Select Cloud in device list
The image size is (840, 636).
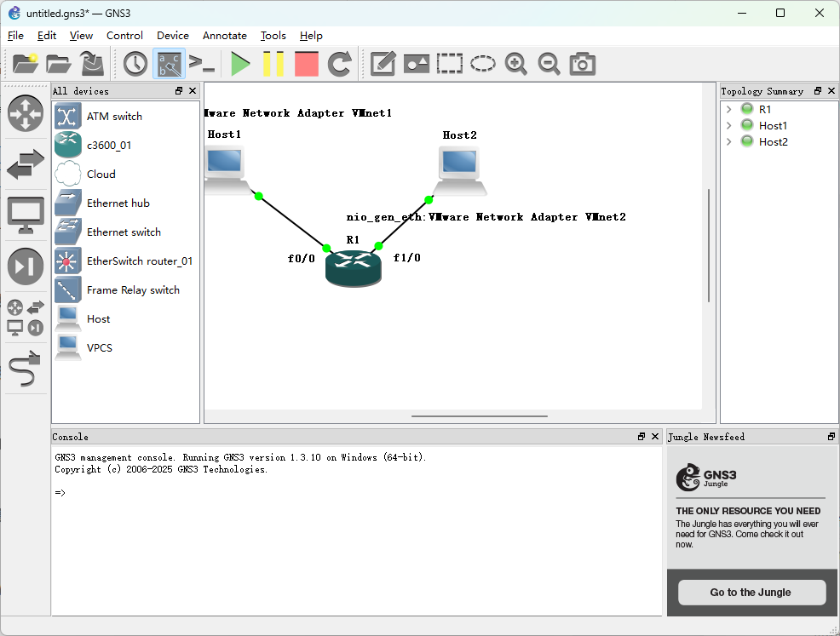[125, 174]
